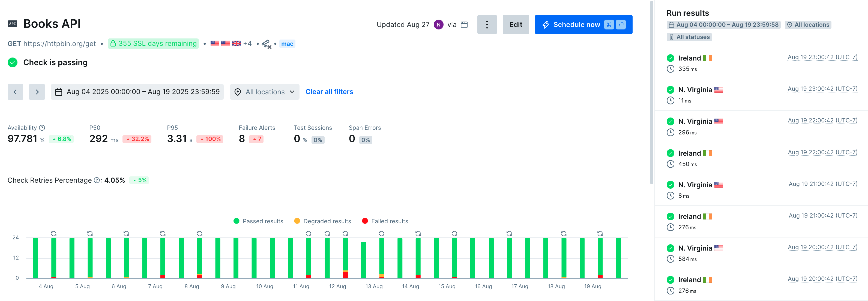Screen dimensions: 868x301
Task: Toggle Degraded results legend item
Action: (x=322, y=221)
